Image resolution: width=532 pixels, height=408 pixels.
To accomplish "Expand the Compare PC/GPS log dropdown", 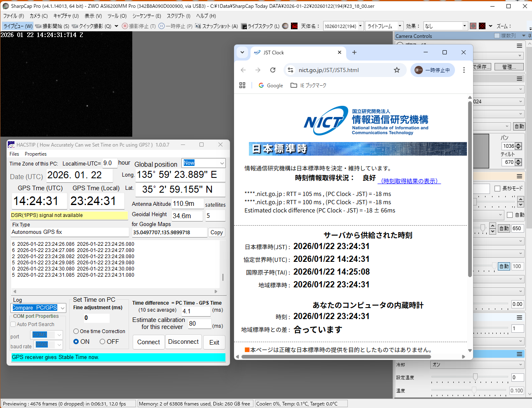I will pos(62,308).
